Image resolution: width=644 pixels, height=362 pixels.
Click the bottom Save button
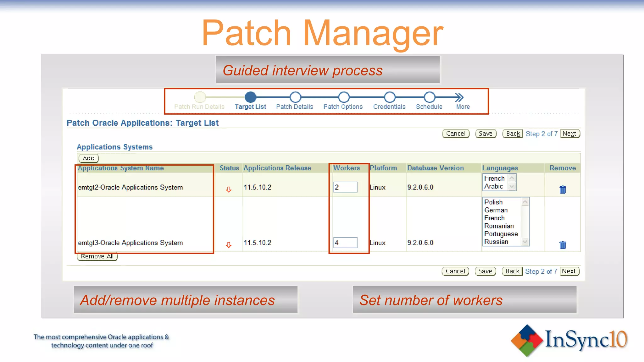[x=486, y=271]
